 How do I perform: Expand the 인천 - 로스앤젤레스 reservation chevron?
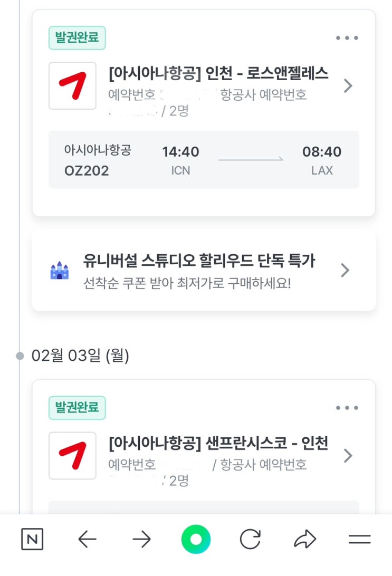coord(348,85)
